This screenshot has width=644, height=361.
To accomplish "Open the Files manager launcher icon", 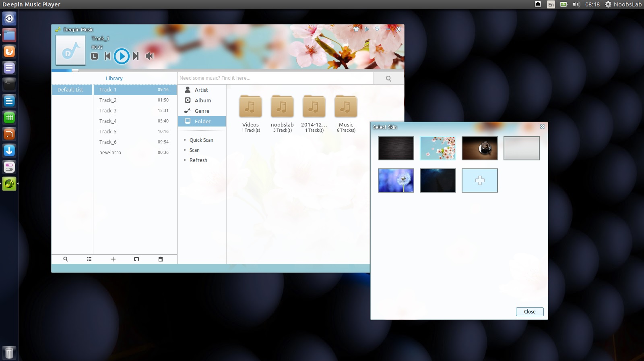I will 9,35.
